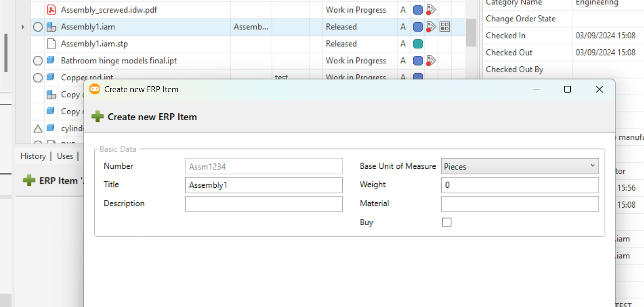Click the grid icon in Assembly1.iam row
644x307 pixels.
(445, 27)
